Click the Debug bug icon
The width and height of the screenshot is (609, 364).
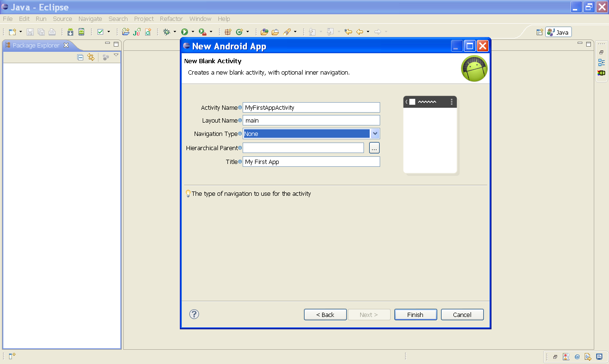(167, 32)
